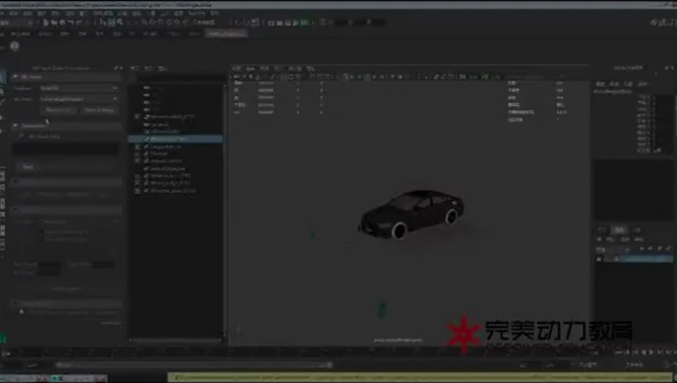
Task: Click the green render icon in top status line
Action: [304, 22]
